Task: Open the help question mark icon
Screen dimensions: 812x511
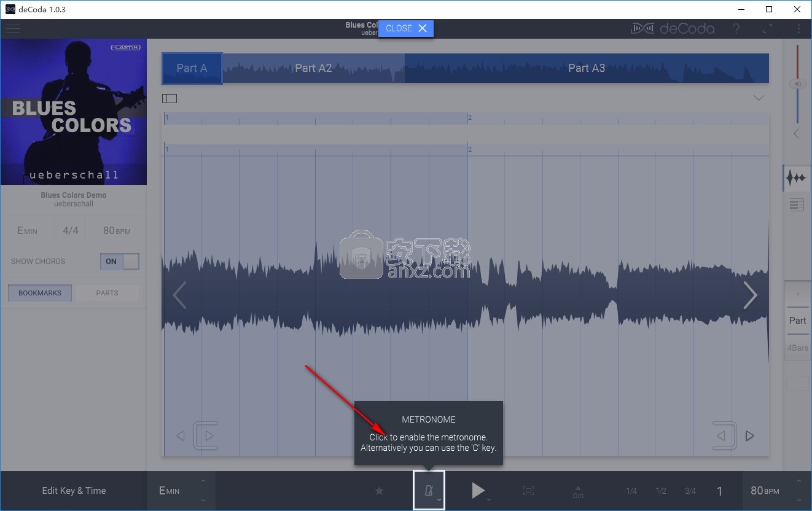Action: (x=736, y=29)
